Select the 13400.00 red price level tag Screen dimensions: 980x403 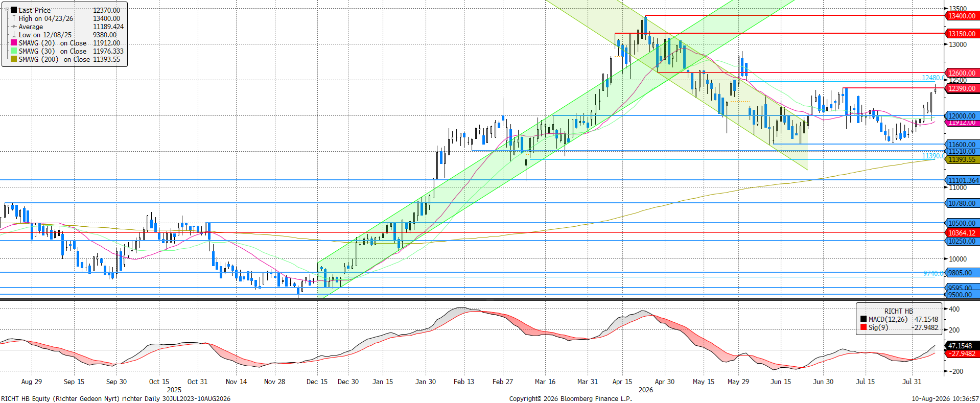coord(961,16)
